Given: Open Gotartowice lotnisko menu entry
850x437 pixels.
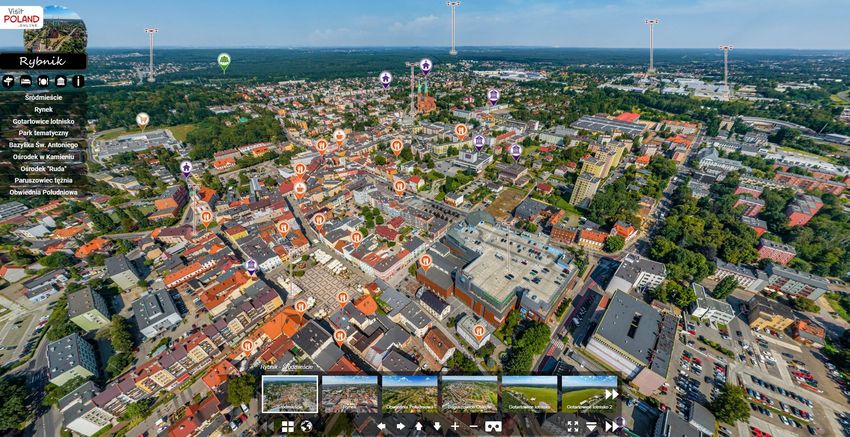Looking at the screenshot, I should [43, 121].
